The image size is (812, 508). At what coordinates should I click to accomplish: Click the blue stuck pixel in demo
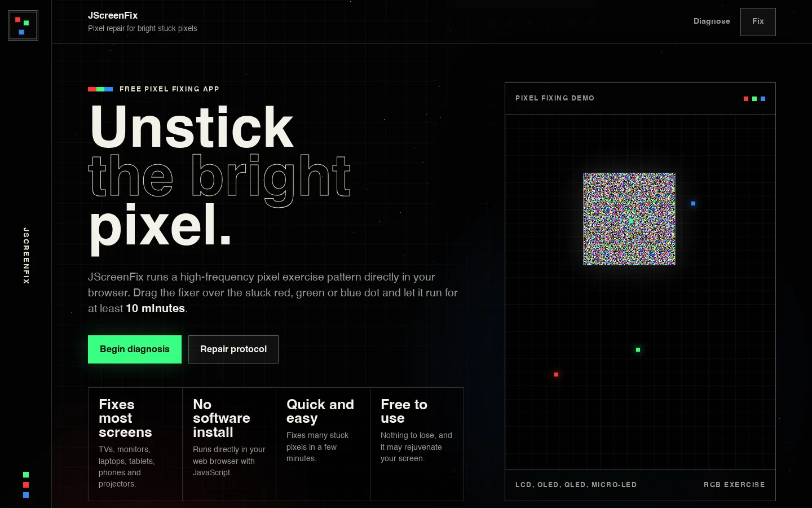coord(693,203)
